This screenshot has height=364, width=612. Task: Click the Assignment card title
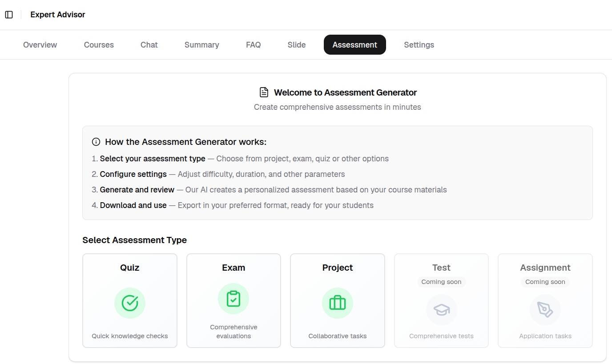coord(545,268)
